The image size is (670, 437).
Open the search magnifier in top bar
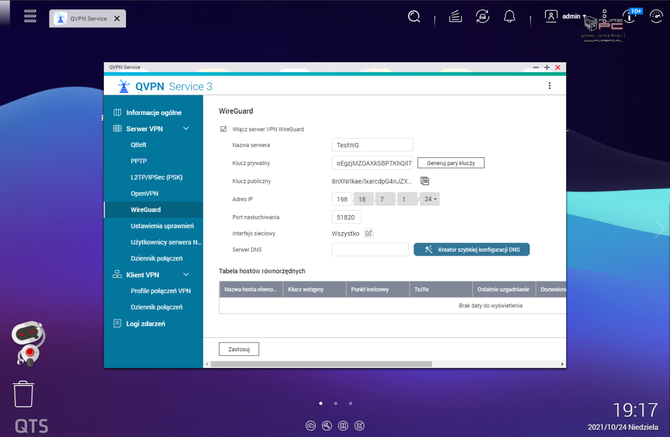414,17
